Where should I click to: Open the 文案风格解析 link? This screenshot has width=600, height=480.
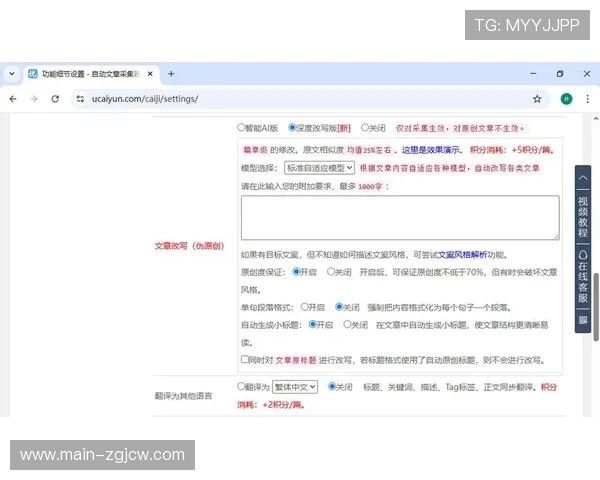pyautogui.click(x=462, y=255)
